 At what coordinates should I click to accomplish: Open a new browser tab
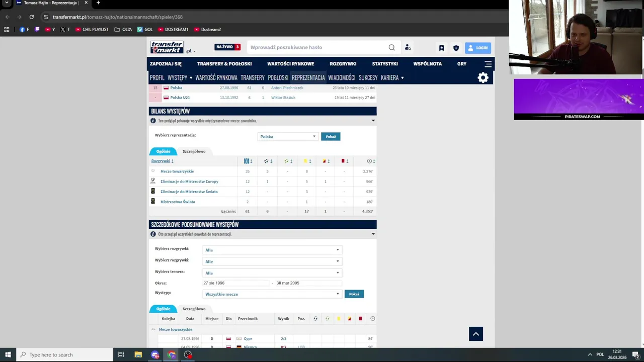pos(98,3)
